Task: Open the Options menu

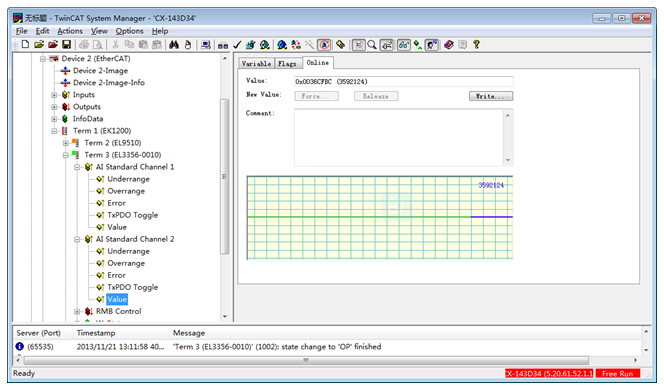Action: (x=130, y=31)
